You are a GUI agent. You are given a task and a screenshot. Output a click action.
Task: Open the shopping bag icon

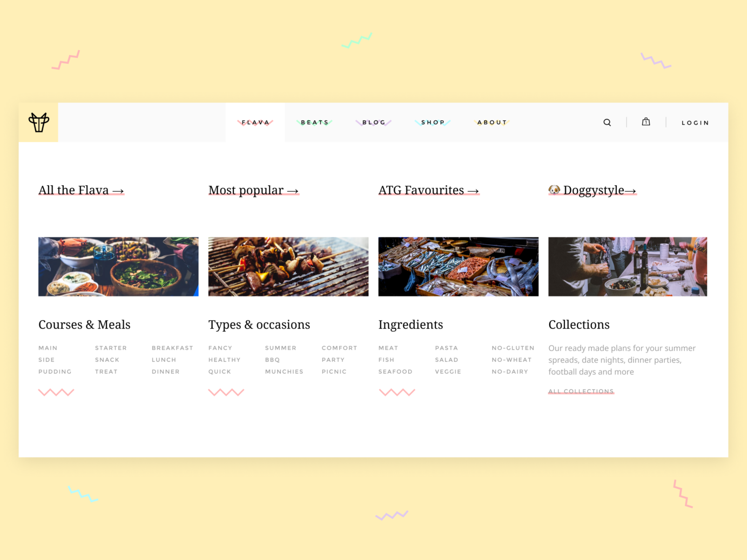coord(646,122)
